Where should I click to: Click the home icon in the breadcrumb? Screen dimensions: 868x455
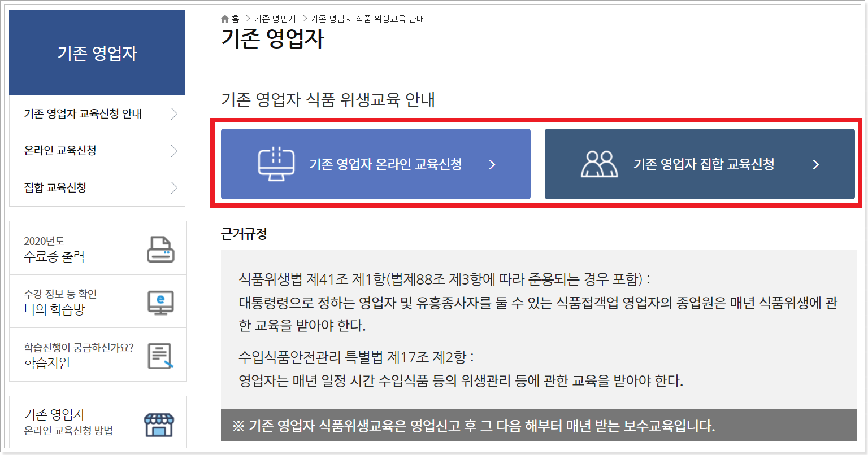224,18
